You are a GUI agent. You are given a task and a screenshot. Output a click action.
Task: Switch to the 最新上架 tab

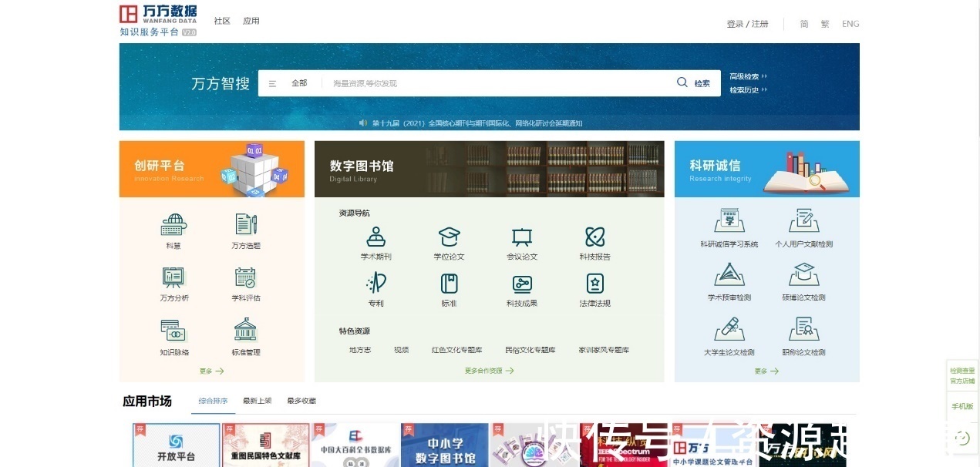point(257,401)
